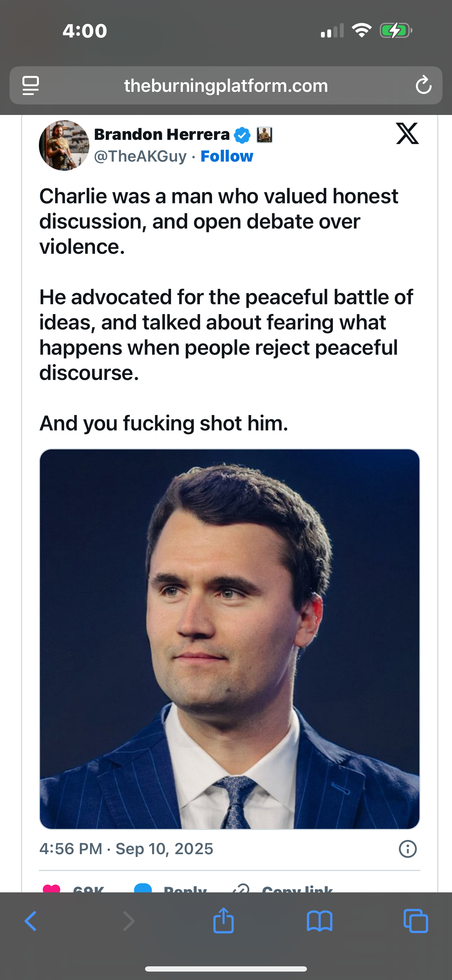
Task: Like the tweet with the heart icon
Action: pos(52,888)
